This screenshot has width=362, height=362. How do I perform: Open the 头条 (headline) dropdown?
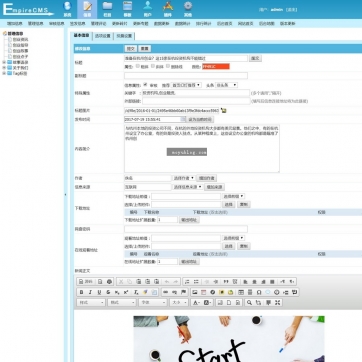coord(226,85)
